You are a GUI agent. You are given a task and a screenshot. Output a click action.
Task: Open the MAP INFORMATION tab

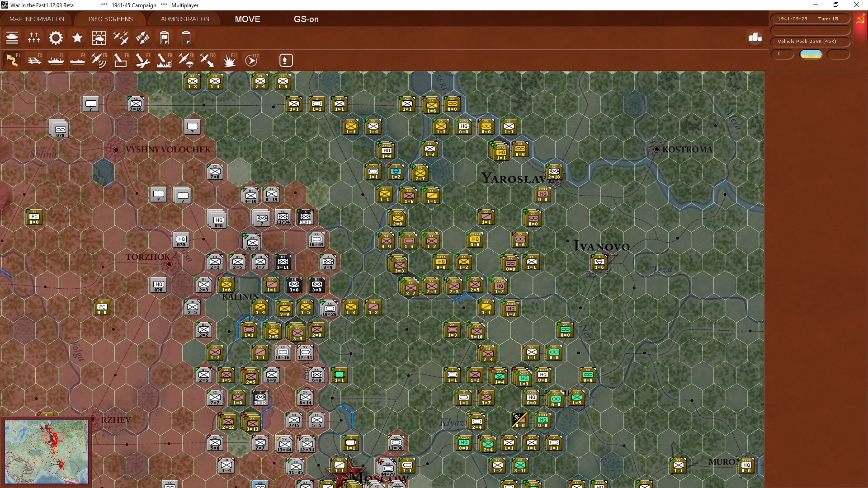[x=37, y=19]
